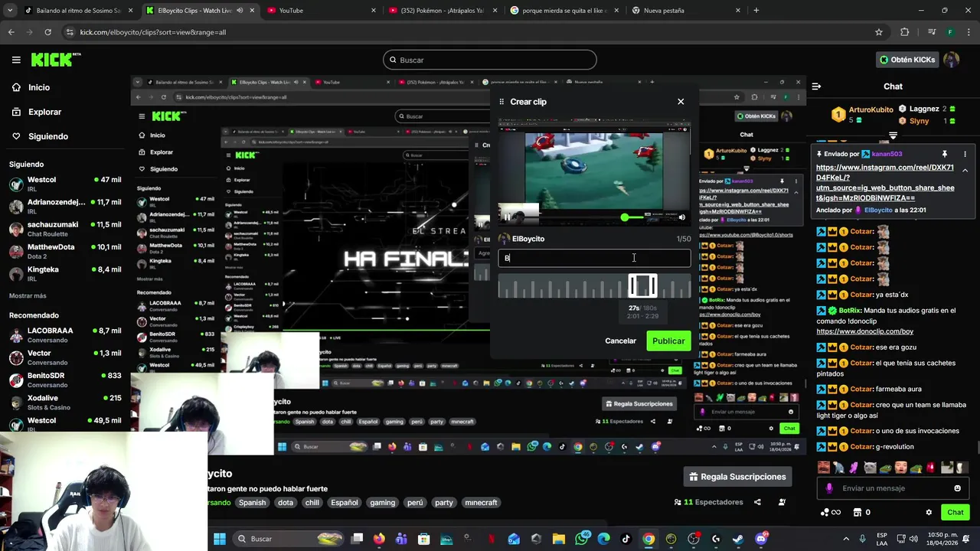Go back with browser back arrow

(x=11, y=32)
